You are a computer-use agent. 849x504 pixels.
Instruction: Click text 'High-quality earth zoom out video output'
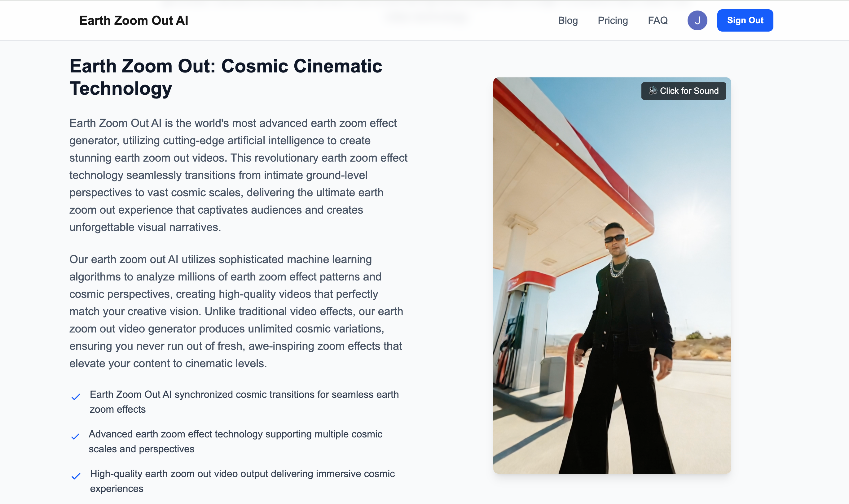[x=242, y=481]
